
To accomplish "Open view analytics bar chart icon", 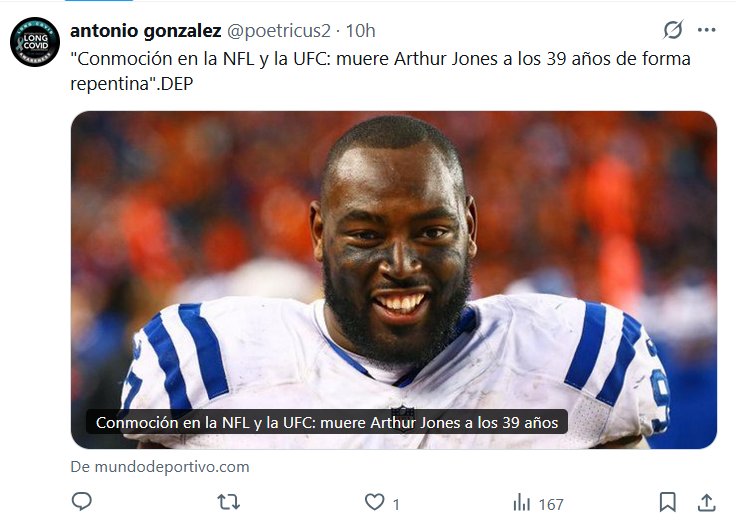I will pos(521,502).
